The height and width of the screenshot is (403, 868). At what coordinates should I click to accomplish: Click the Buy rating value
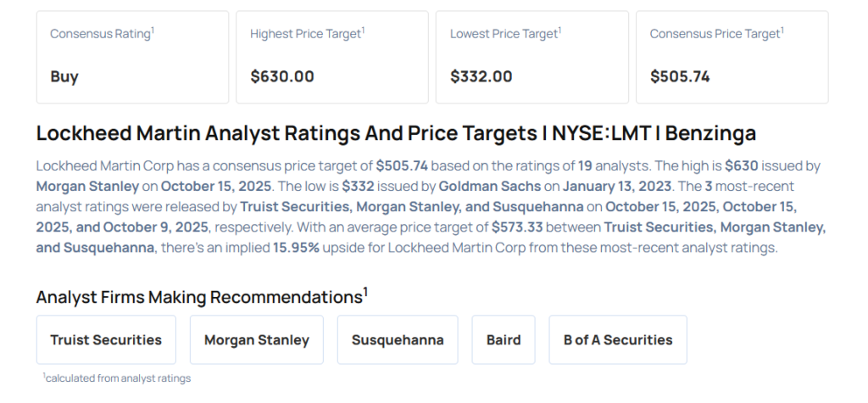pos(64,76)
